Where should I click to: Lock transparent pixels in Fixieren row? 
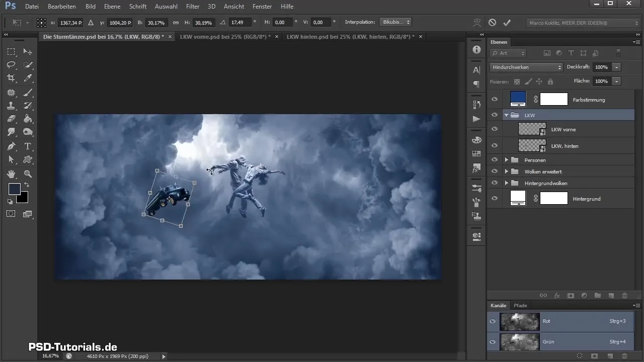click(517, 81)
